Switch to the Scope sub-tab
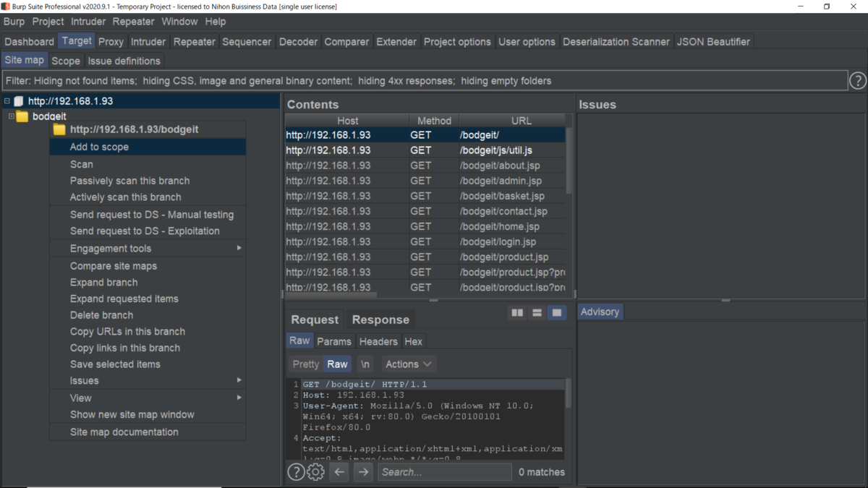The height and width of the screenshot is (488, 868). click(66, 61)
